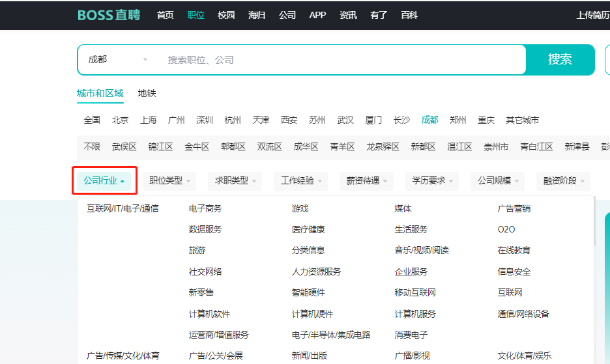
Task: Switch to the 地铁 tab
Action: 147,93
